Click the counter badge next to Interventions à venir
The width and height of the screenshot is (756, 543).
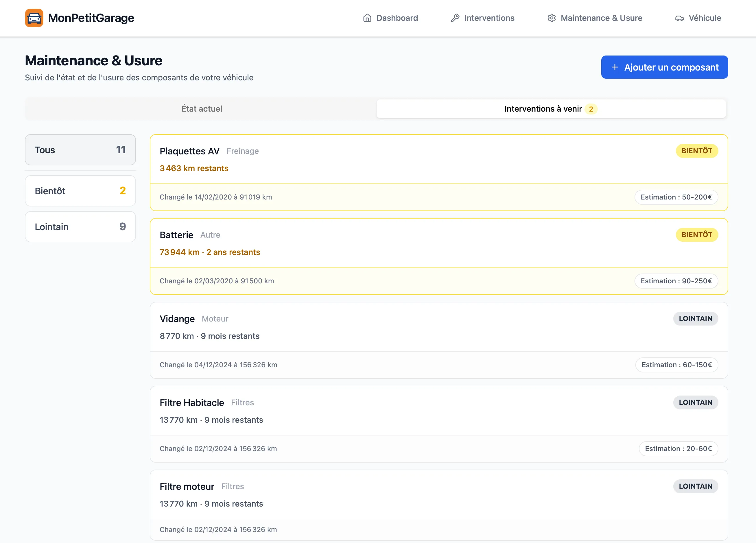591,109
